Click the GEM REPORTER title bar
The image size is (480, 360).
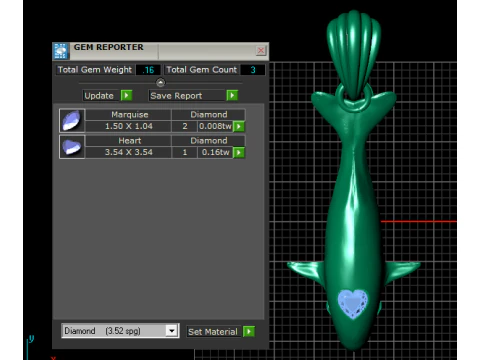(x=160, y=51)
